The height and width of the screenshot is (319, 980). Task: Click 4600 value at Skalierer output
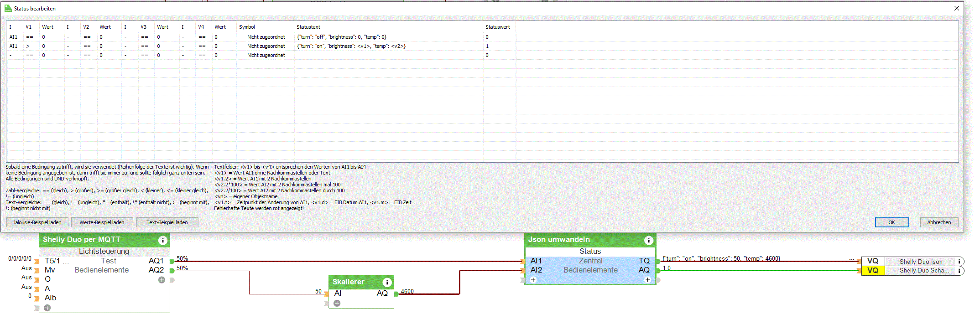(407, 291)
